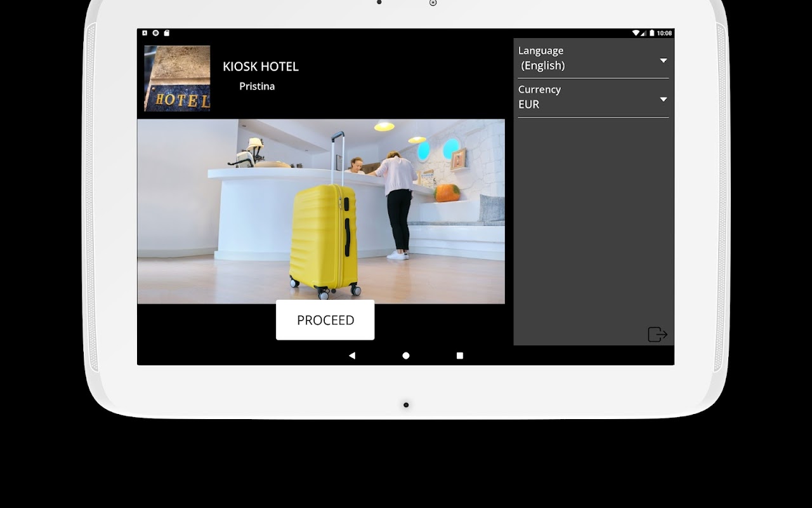This screenshot has width=812, height=508.
Task: Click the KIOSK HOTEL title text
Action: pos(261,67)
